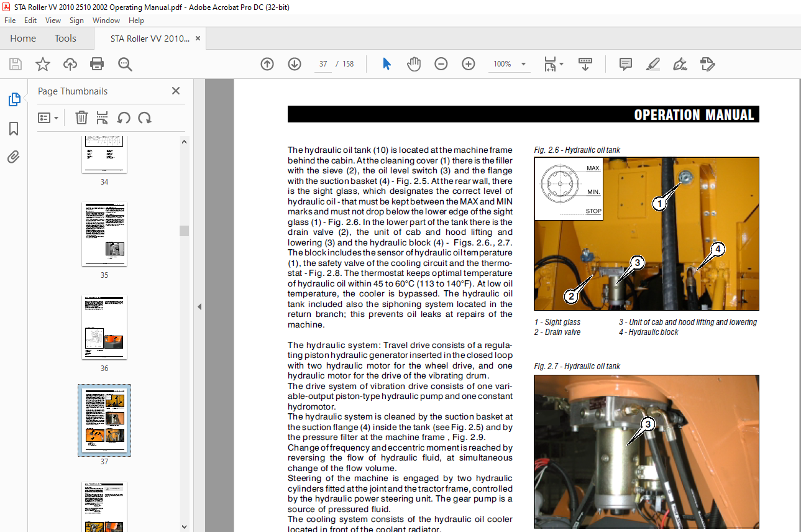Viewport: 801px width, 532px height.
Task: Switch to the Home tab
Action: click(x=23, y=39)
